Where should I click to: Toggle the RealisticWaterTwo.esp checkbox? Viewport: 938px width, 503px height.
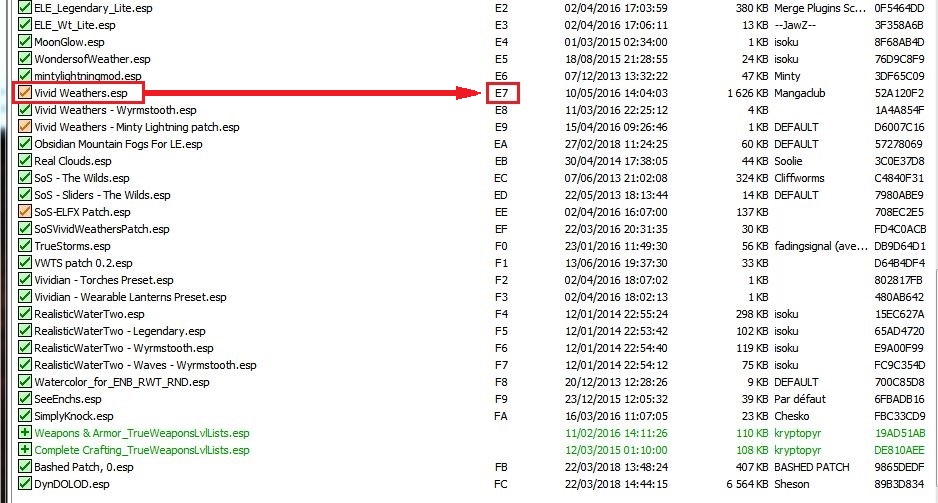pos(25,314)
